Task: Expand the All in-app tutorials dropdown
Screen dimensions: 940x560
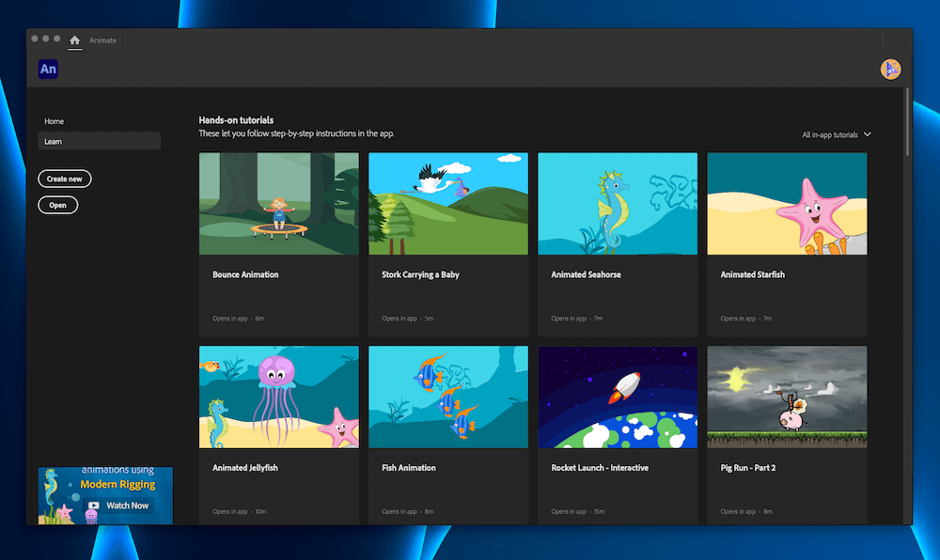Action: click(837, 134)
